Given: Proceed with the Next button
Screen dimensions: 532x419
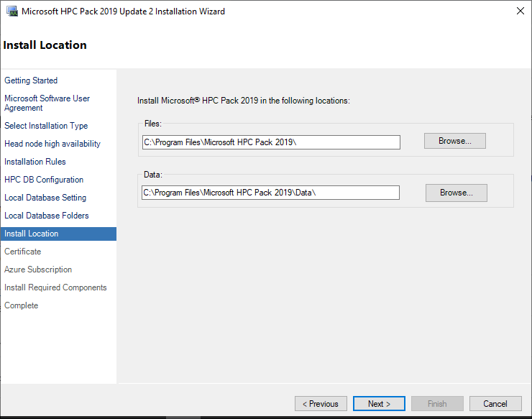Looking at the screenshot, I should tap(379, 404).
